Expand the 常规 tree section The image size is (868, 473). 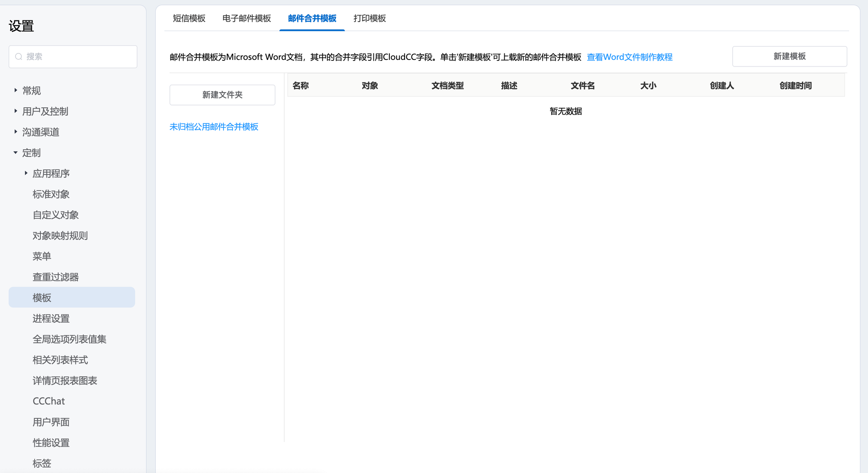point(16,90)
